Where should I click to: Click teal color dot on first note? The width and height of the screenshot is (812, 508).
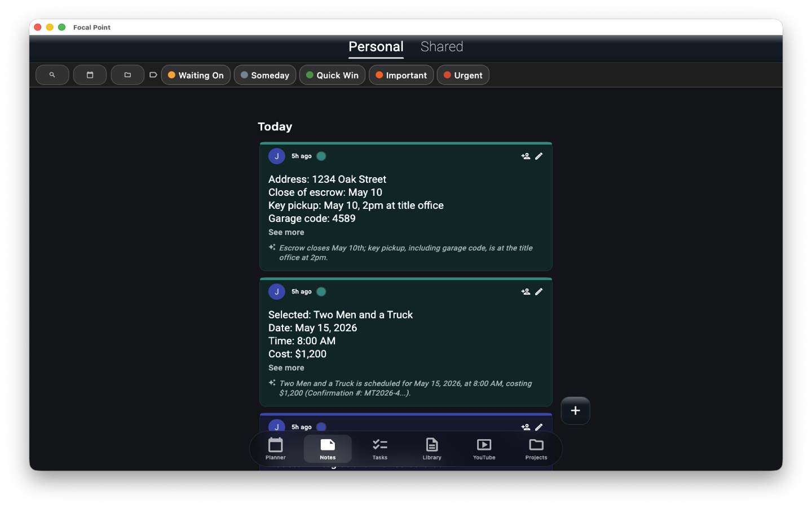tap(321, 156)
